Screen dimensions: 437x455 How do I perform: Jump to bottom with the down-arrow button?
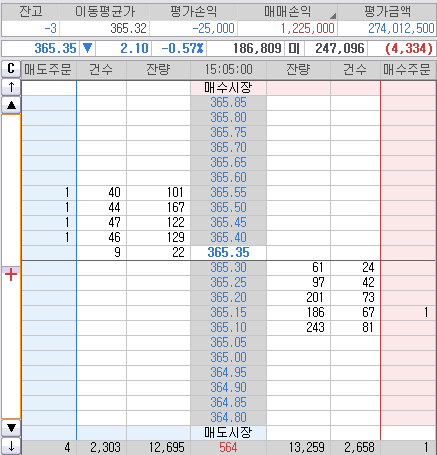(11, 446)
